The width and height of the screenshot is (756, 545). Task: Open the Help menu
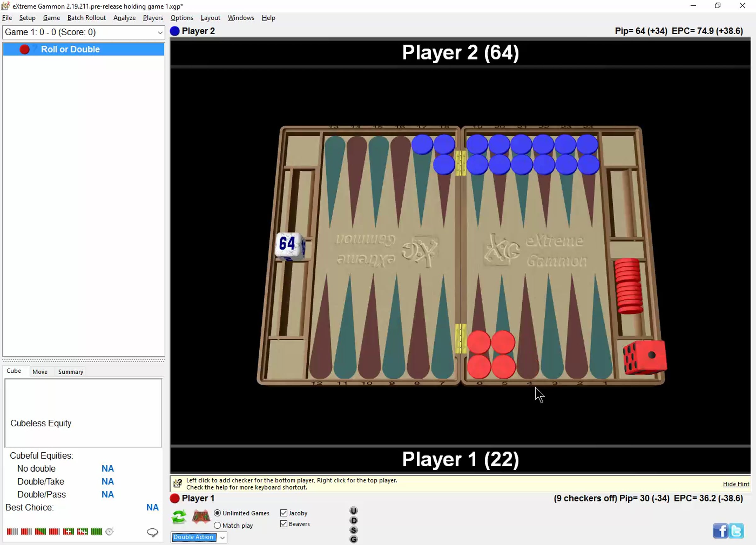coord(268,18)
